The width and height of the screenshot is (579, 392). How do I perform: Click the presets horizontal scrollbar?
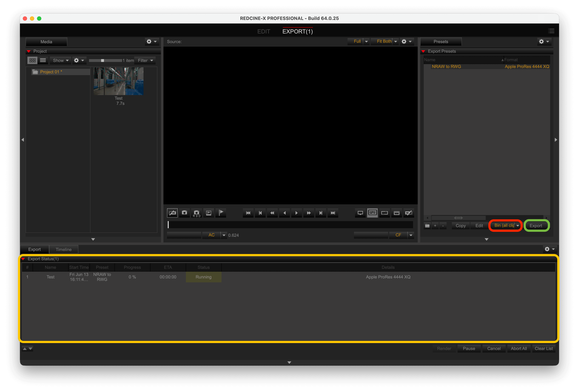[458, 218]
